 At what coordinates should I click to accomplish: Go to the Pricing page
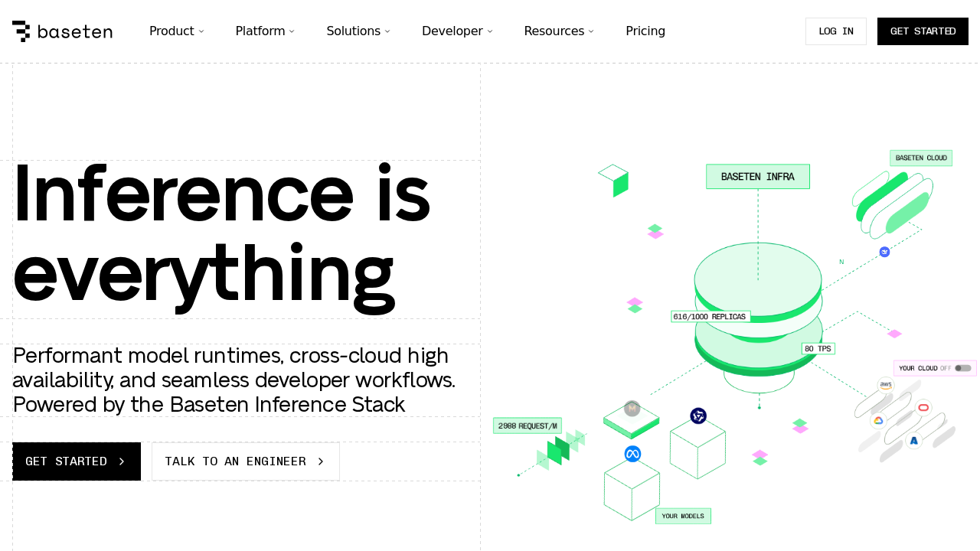[x=645, y=31]
